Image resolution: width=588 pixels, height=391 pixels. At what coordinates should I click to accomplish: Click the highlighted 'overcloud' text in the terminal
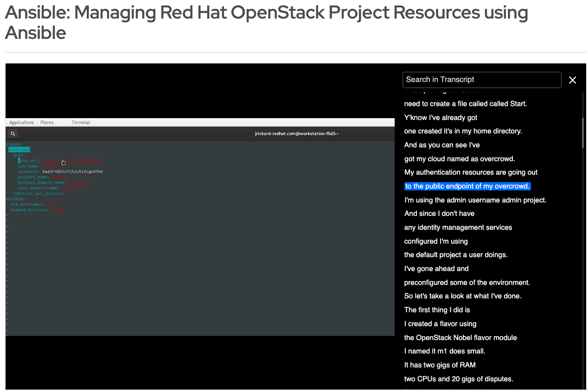[19, 149]
